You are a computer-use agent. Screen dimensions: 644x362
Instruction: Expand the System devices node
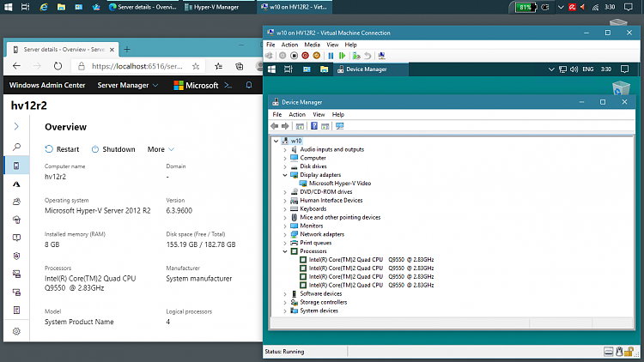tap(285, 311)
